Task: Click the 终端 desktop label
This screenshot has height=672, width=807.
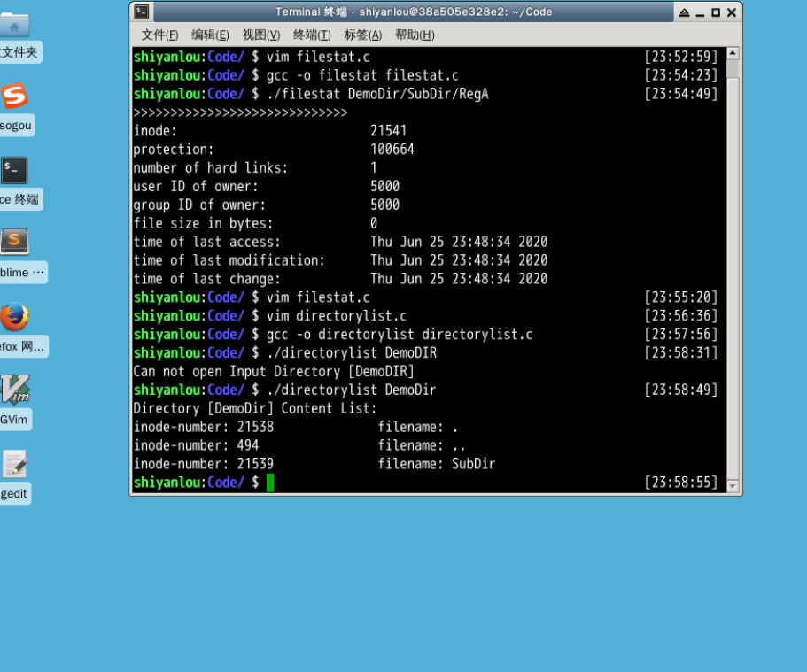Action: [x=19, y=199]
